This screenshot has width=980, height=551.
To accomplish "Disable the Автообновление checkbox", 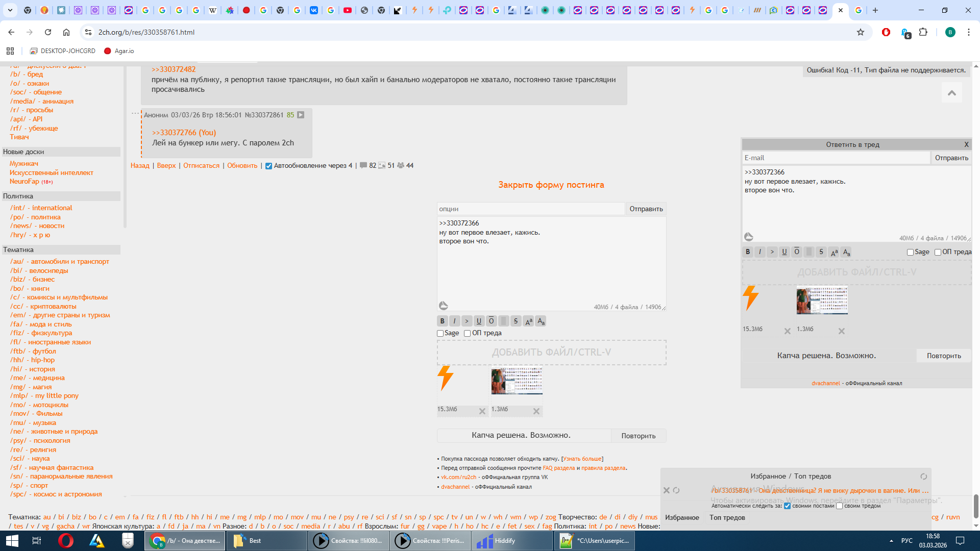I will (x=268, y=166).
